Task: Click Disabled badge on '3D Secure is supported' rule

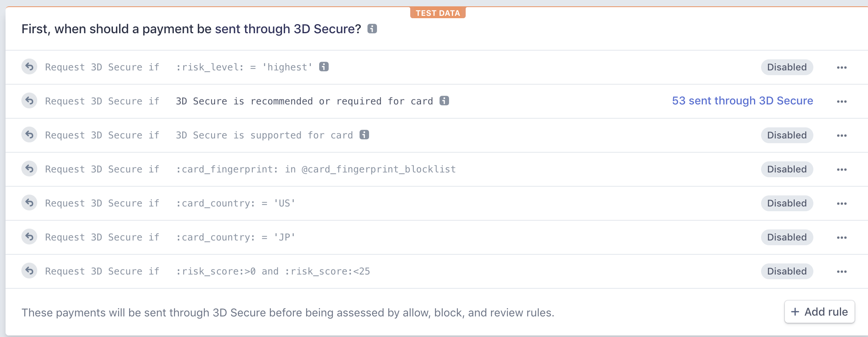Action: click(x=787, y=135)
